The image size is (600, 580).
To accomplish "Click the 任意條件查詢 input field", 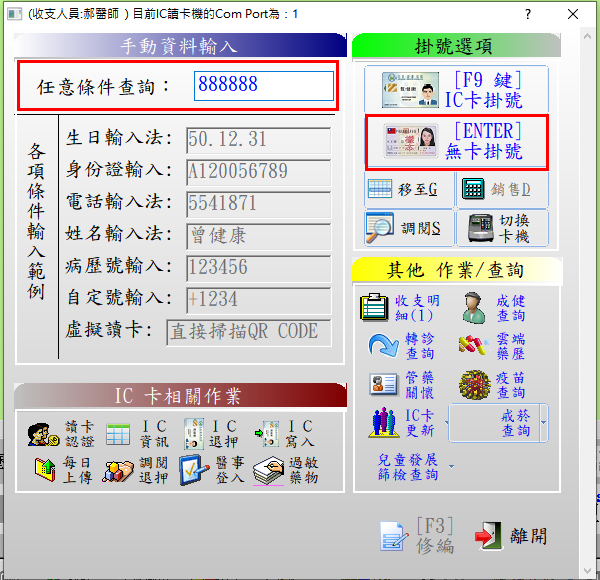I will tap(264, 86).
